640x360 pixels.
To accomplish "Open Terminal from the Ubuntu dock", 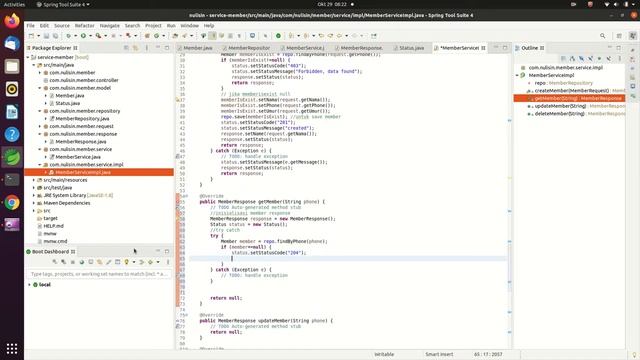I will tap(12, 180).
